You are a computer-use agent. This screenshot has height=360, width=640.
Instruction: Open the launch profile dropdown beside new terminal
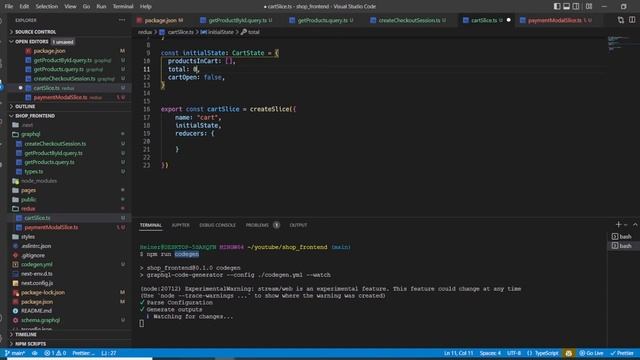[x=626, y=225]
